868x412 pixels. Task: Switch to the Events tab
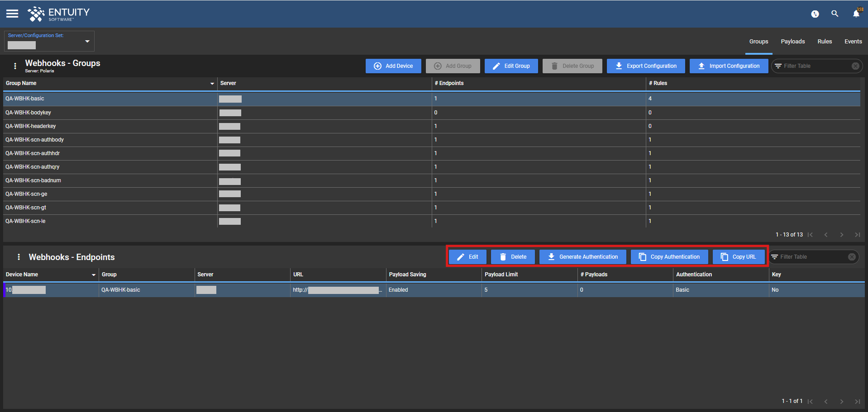853,42
